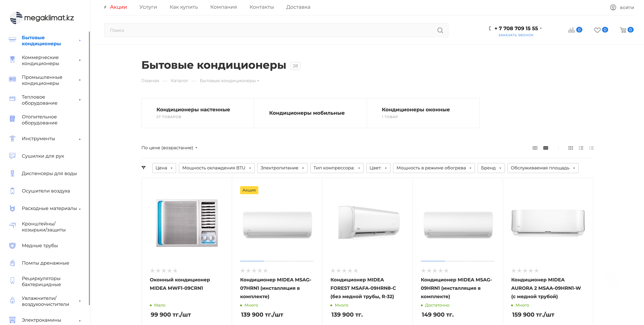Click the Инструменты sidebar icon

[12, 138]
